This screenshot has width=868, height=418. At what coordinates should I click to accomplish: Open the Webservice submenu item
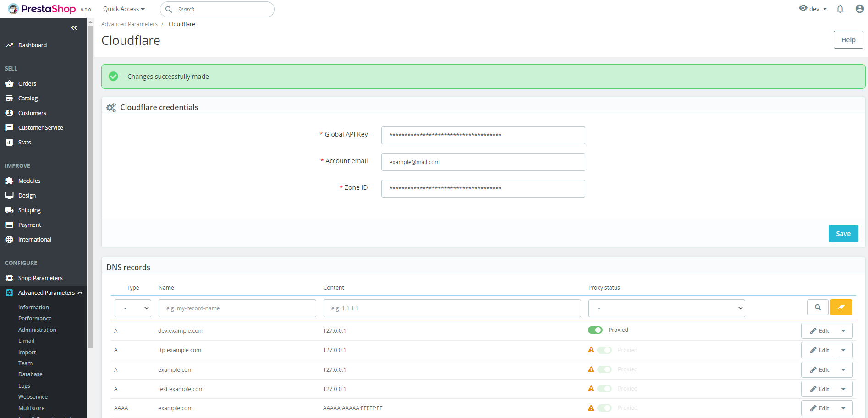[x=33, y=397]
